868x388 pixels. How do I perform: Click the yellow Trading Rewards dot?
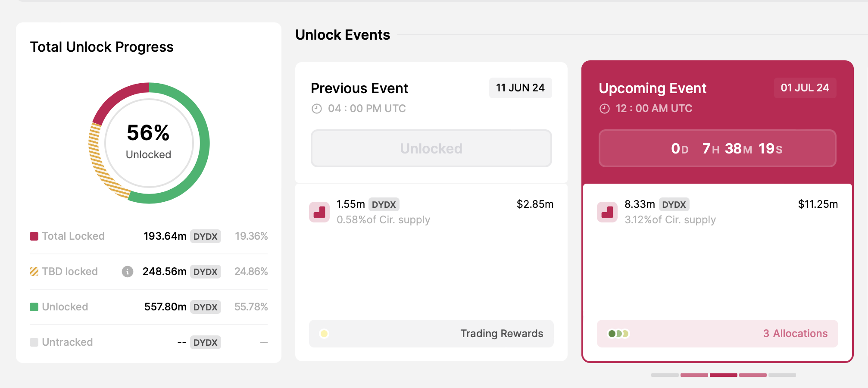(324, 334)
